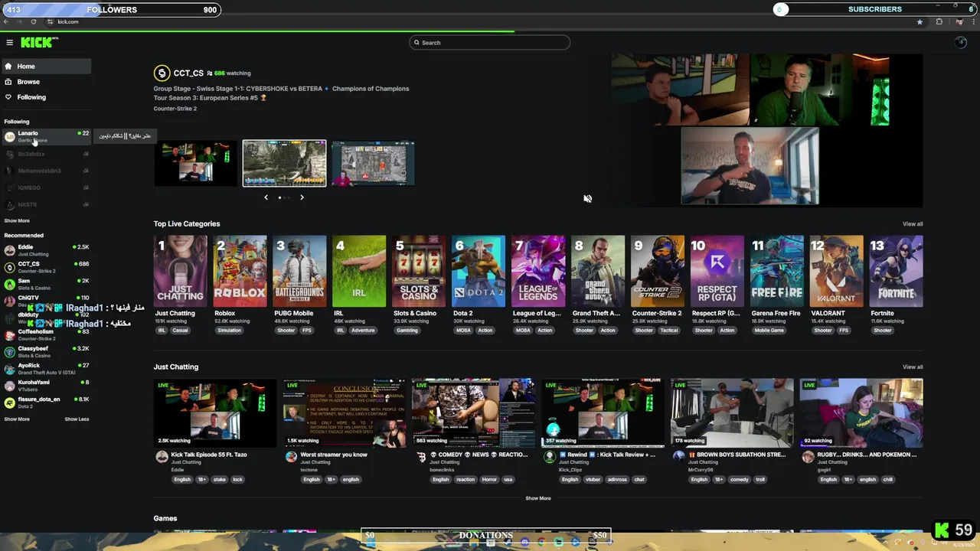Click the Horror tag under COMEDY NEWS stream
Image resolution: width=980 pixels, height=551 pixels.
[x=489, y=480]
